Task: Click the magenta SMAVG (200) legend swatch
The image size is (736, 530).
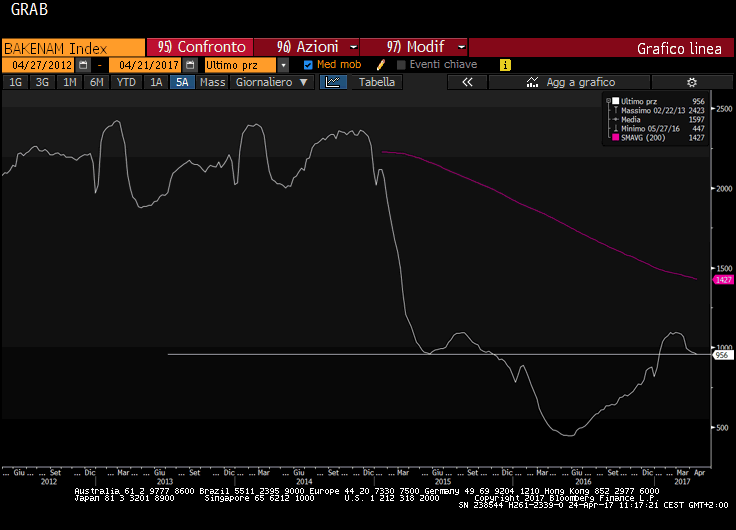Action: (615, 138)
